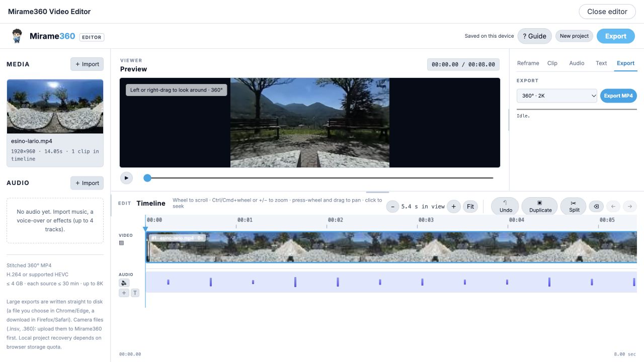Zoom in the timeline with the plus button
Viewport: 644px width, 362px height.
point(454,206)
